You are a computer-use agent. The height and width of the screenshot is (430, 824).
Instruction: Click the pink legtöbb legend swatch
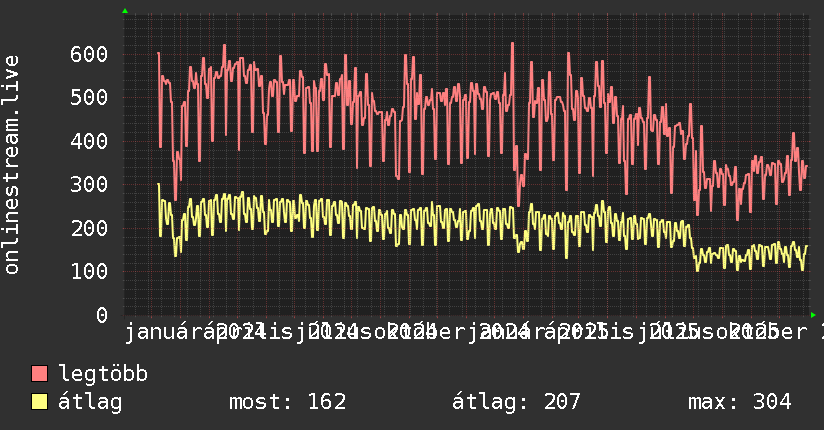click(x=39, y=374)
